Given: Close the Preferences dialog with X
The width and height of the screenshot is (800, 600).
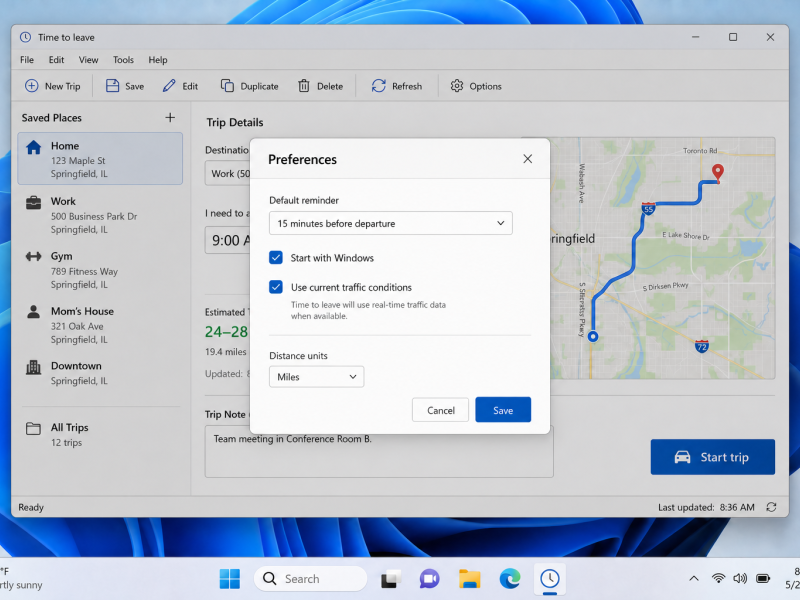Looking at the screenshot, I should (x=528, y=159).
